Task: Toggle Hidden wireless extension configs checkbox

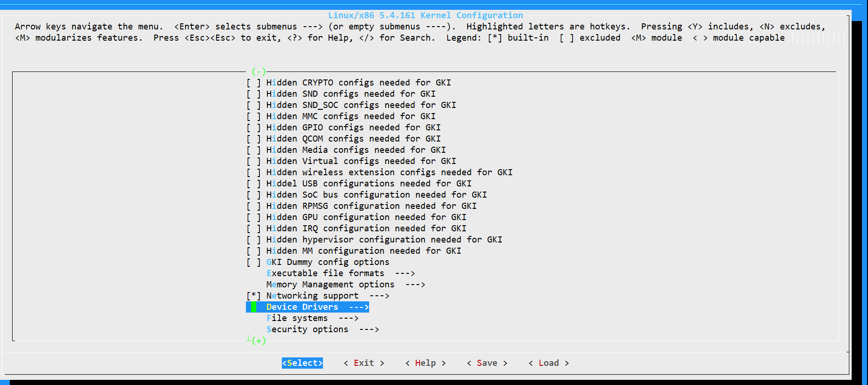Action: tap(253, 172)
